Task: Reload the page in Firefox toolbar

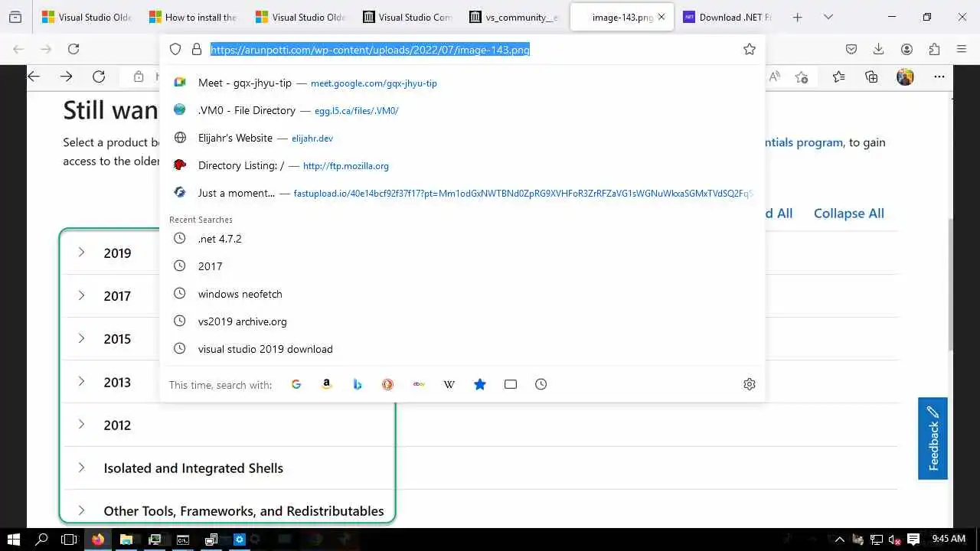Action: click(x=73, y=49)
